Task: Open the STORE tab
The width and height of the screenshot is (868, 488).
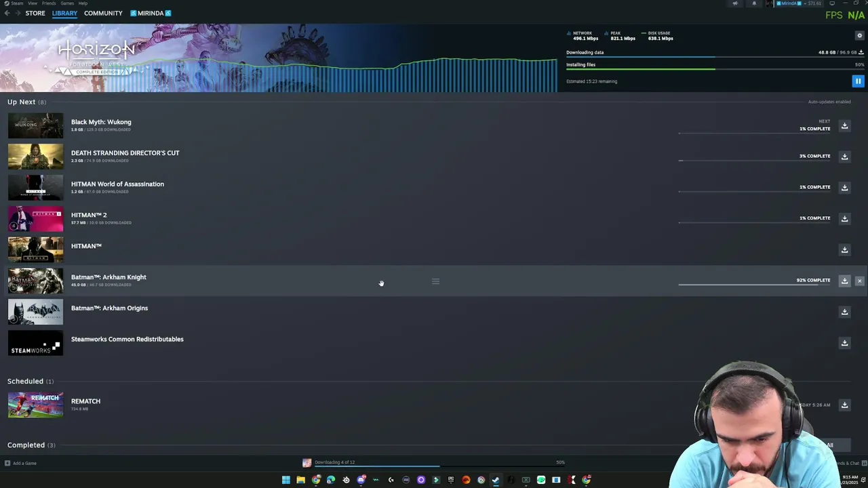Action: (35, 13)
